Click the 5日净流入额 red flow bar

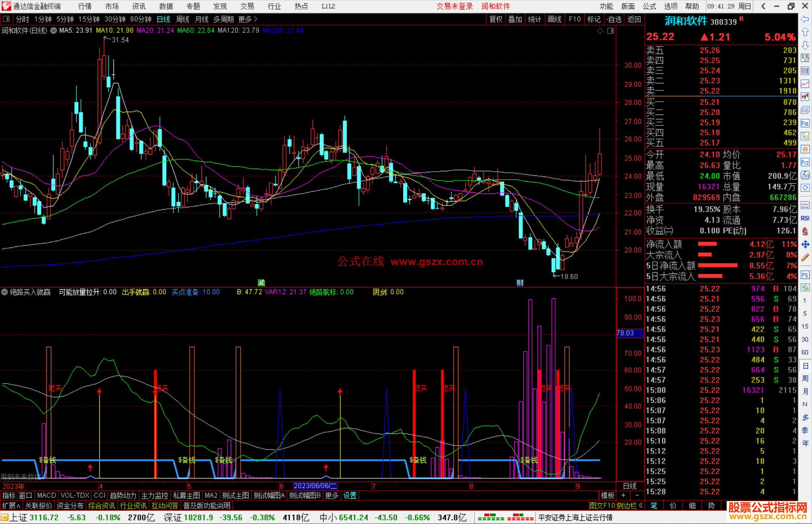coord(718,266)
